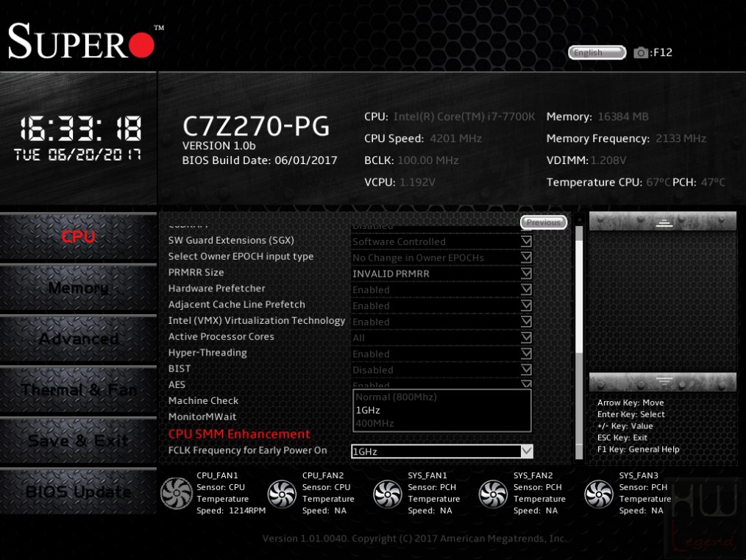This screenshot has width=746, height=560.
Task: Click the Select Owner EPOCH input type label
Action: point(241,256)
